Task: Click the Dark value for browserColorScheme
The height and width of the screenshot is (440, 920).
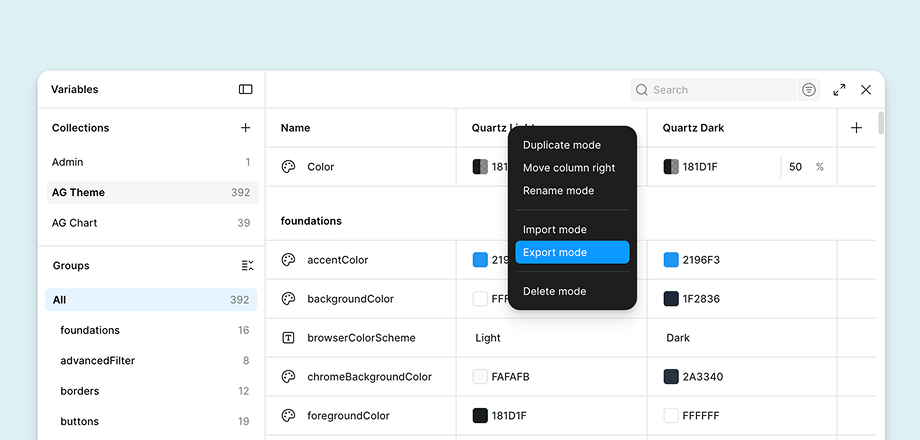Action: click(x=678, y=338)
